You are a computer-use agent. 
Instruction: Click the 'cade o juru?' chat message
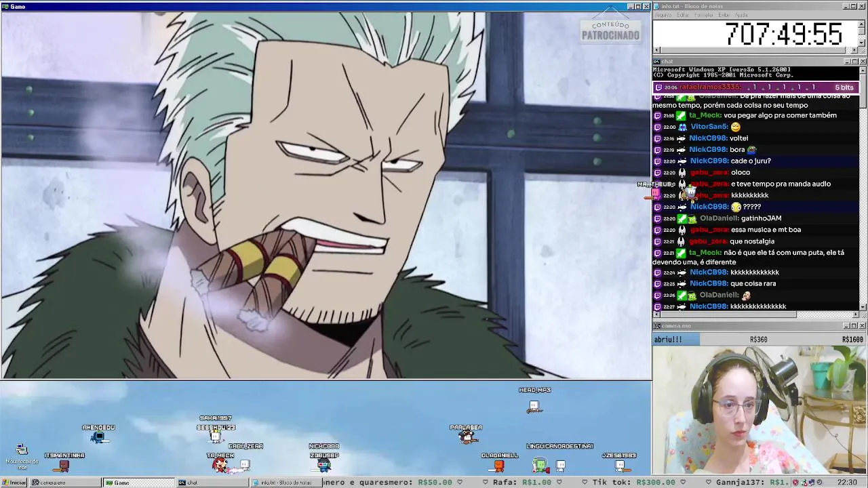(x=751, y=161)
